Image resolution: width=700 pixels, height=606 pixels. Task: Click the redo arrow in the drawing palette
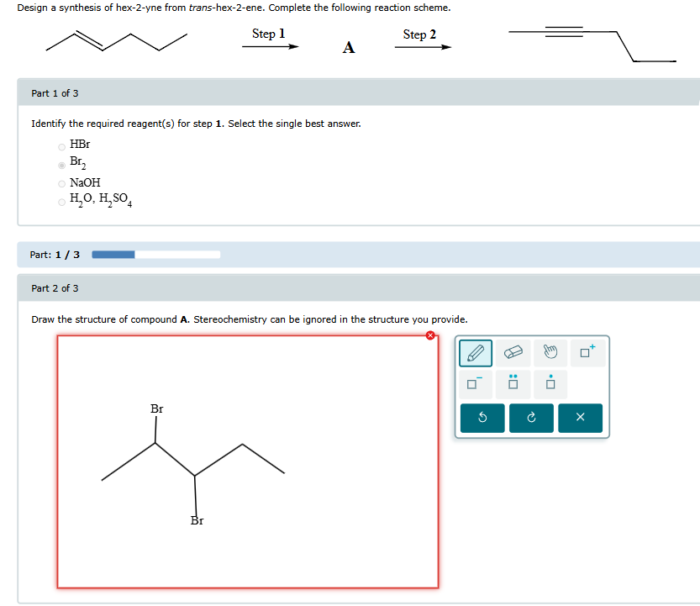532,418
